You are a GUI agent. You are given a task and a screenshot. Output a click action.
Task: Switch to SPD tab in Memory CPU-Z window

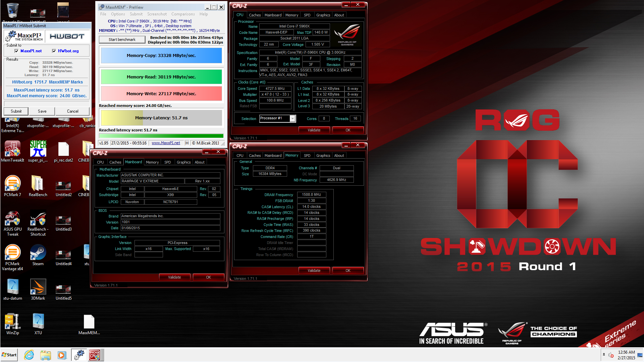click(307, 156)
